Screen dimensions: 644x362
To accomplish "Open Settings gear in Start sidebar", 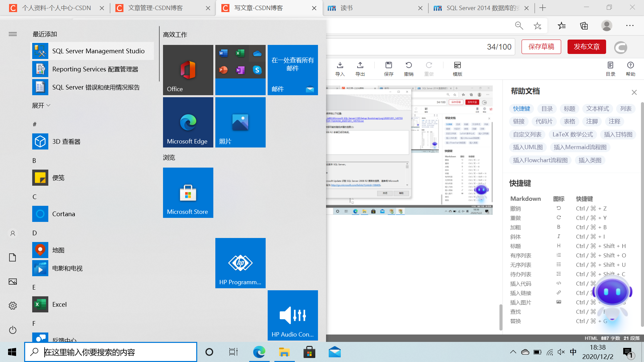I will click(x=13, y=306).
